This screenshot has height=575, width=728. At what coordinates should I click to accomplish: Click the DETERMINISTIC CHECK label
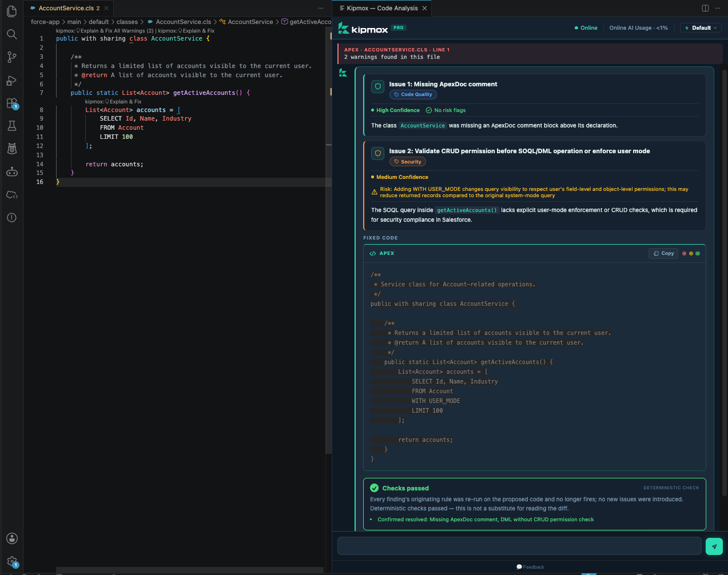(671, 488)
